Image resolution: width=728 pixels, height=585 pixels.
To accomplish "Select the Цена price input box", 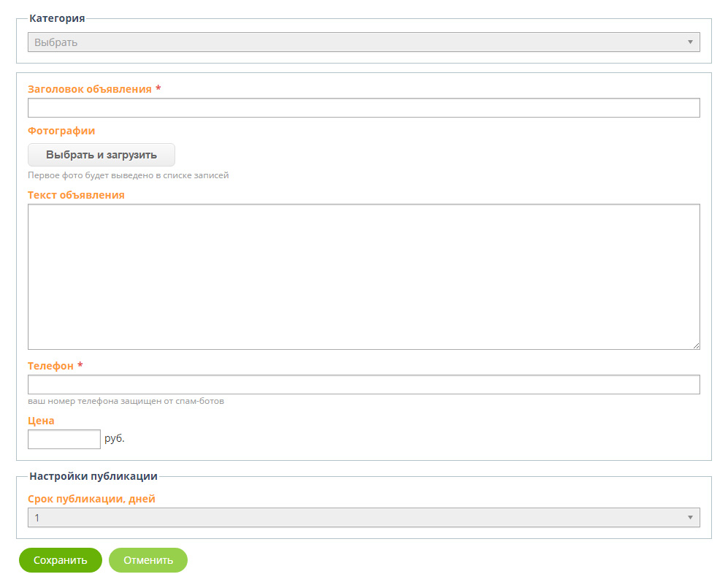I will [64, 439].
